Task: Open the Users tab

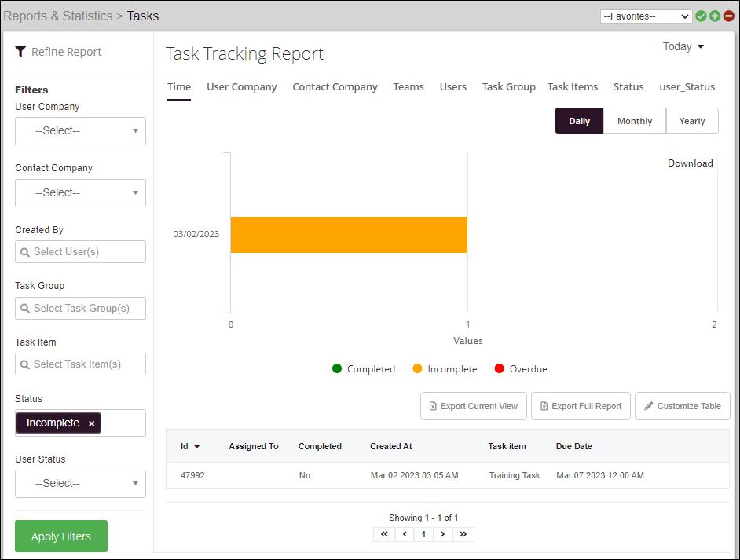Action: click(453, 87)
